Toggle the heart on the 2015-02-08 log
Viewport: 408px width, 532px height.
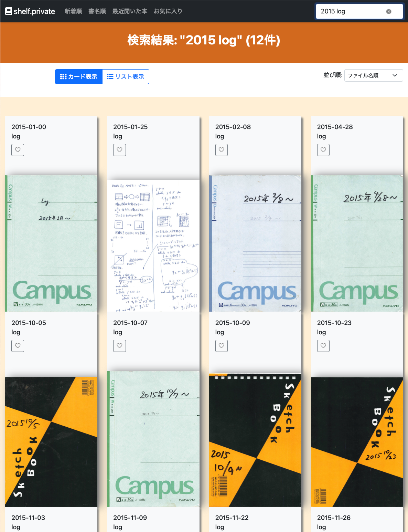pyautogui.click(x=222, y=150)
